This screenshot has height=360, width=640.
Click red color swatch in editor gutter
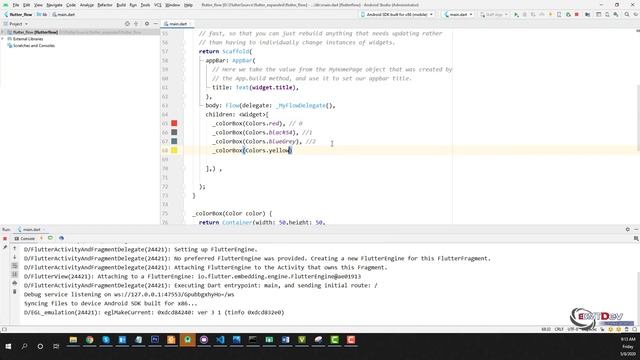[x=174, y=123]
